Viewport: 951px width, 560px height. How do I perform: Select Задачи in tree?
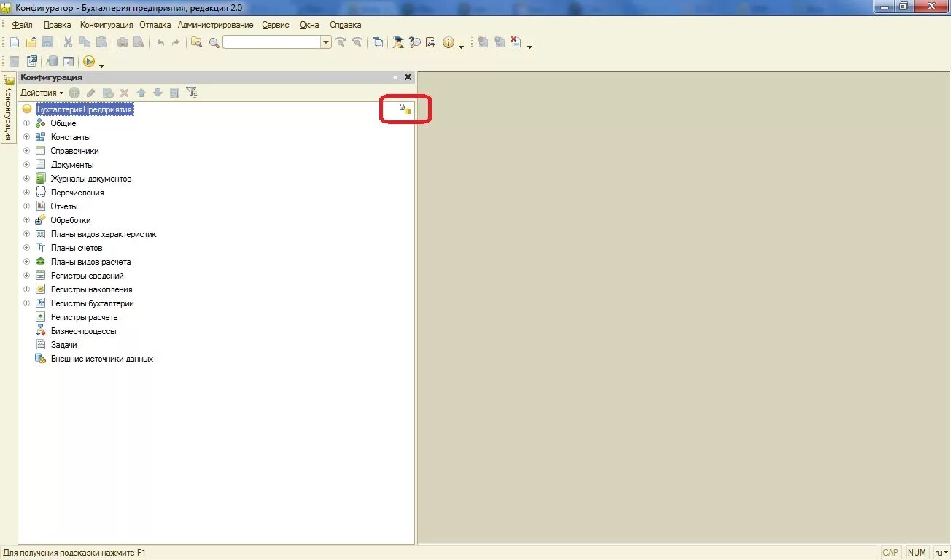click(x=63, y=345)
